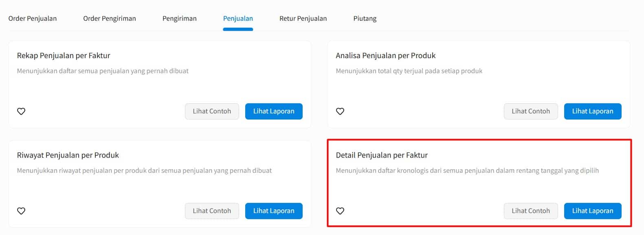Open the Order Penjualan tab
This screenshot has height=235, width=644.
point(33,19)
